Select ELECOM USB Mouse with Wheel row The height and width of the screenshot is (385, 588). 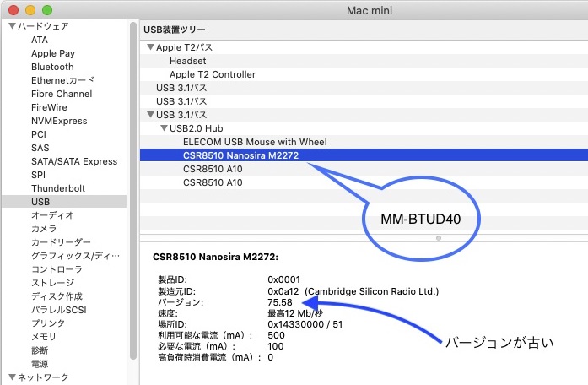[x=364, y=142]
